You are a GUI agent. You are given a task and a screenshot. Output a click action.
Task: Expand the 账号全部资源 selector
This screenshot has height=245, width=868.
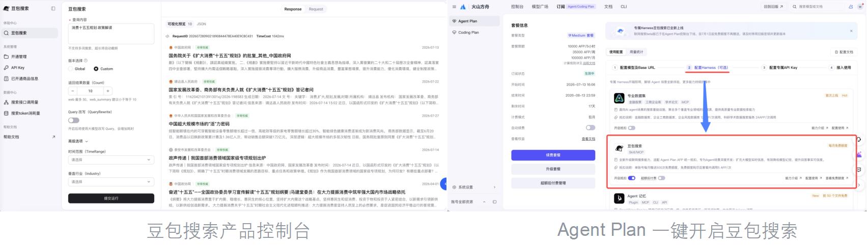484,202
